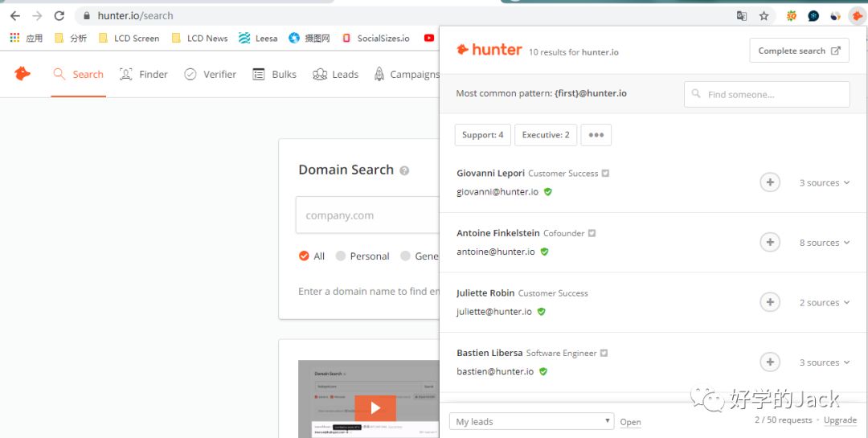Open the Verifier tab
This screenshot has height=438, width=868.
[211, 75]
